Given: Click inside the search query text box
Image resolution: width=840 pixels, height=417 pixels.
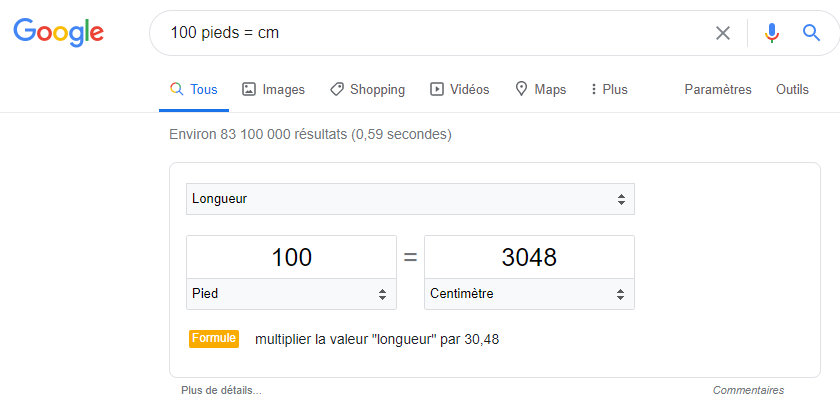Looking at the screenshot, I should (429, 33).
